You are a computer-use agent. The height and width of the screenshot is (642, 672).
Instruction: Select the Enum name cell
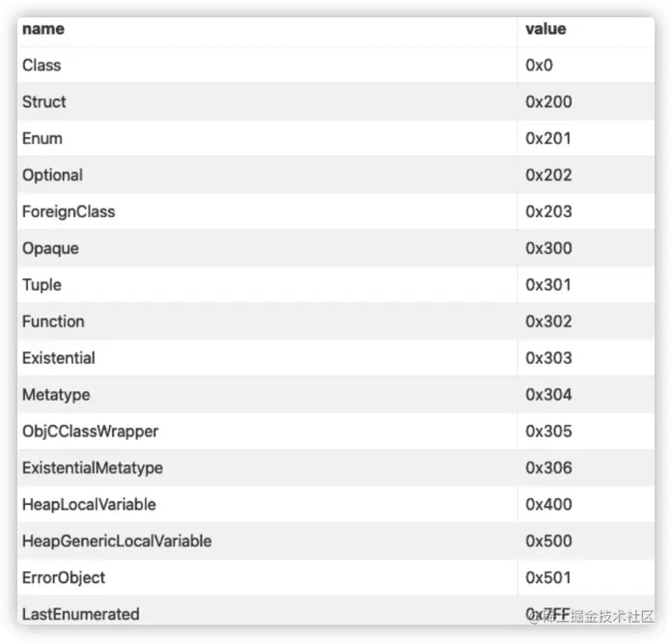(x=42, y=139)
